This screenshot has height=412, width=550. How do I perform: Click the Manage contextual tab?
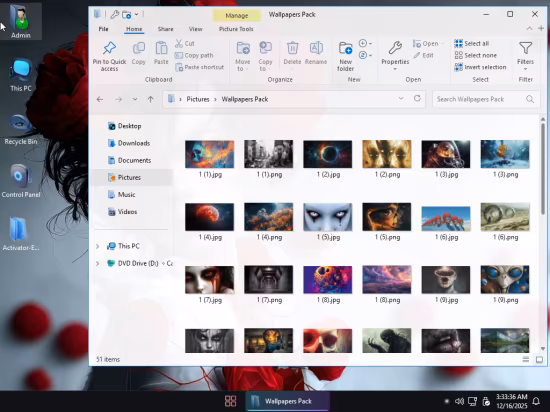tap(237, 15)
